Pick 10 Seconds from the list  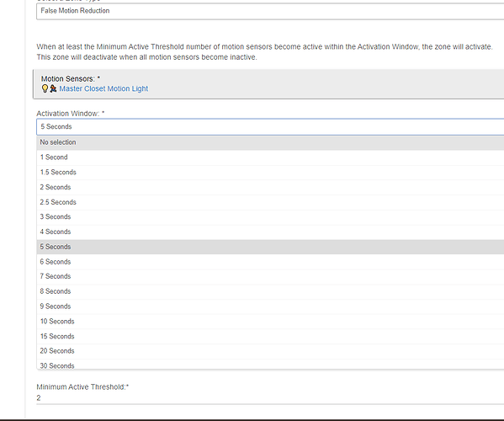pyautogui.click(x=270, y=322)
